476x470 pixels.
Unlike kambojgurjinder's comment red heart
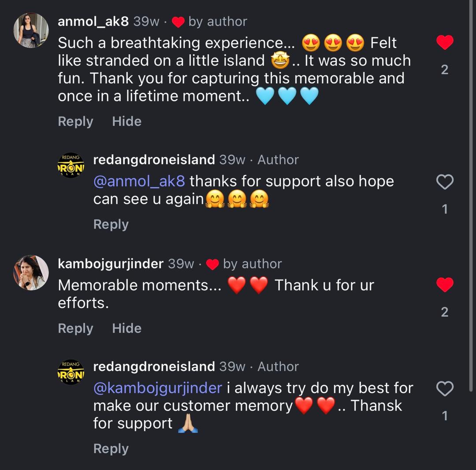click(444, 285)
